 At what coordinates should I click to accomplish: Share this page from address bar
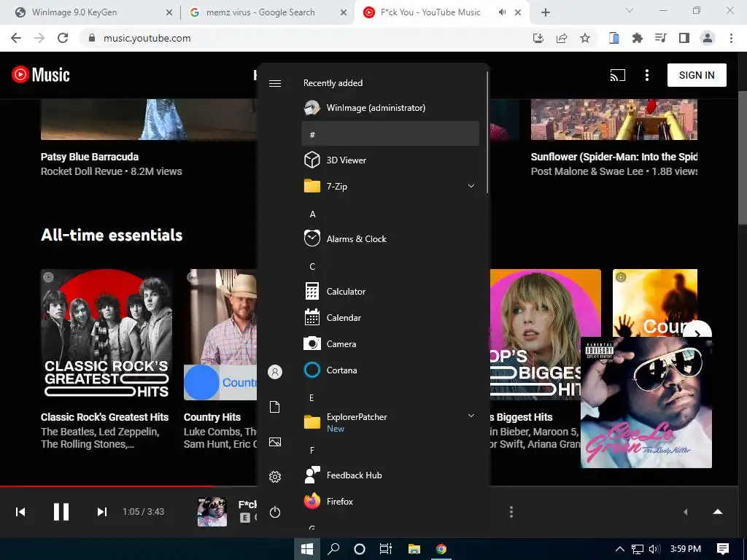pos(562,38)
